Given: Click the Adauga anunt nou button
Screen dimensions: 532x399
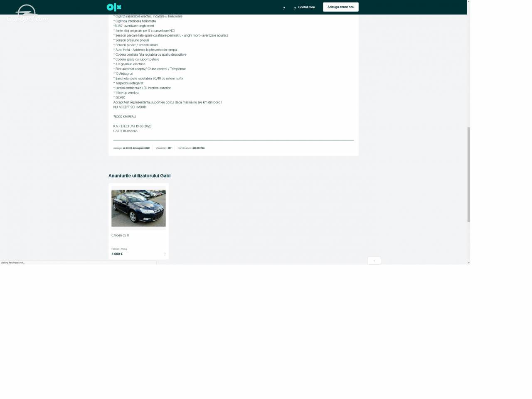Looking at the screenshot, I should [x=340, y=7].
